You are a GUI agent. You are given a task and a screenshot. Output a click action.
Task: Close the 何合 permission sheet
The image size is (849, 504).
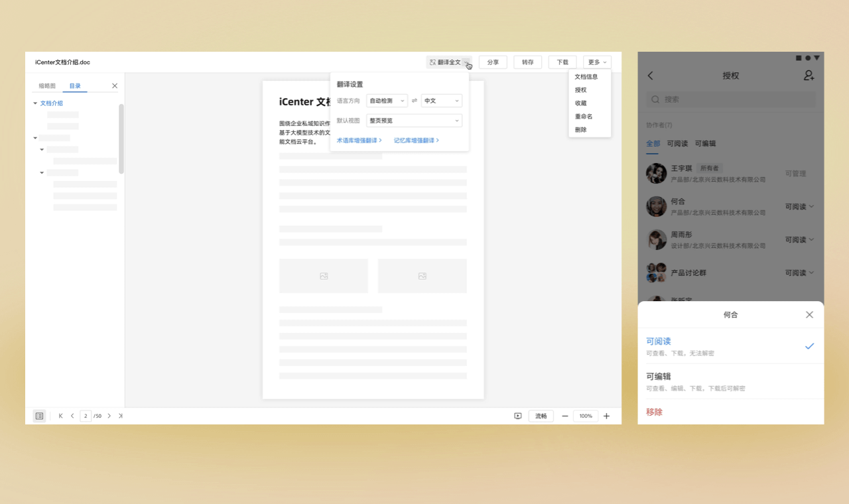809,314
